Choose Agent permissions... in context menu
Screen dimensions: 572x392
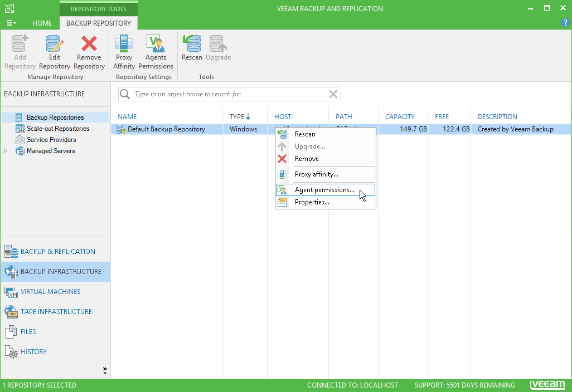pos(326,190)
